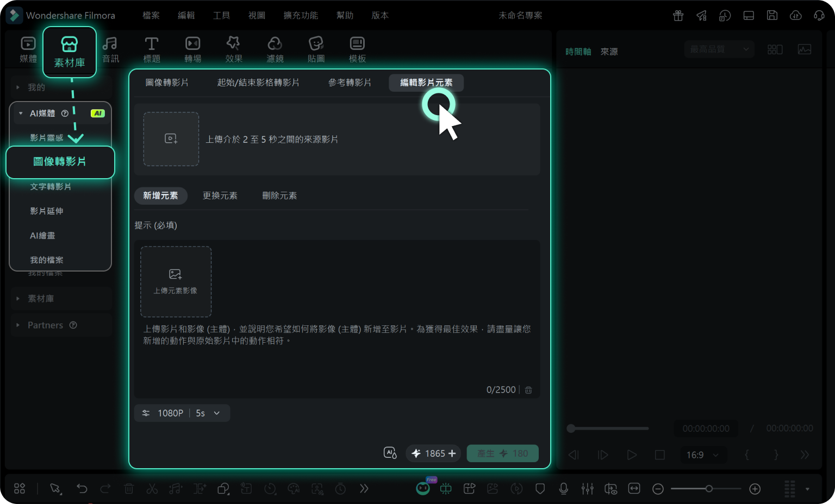This screenshot has height=504, width=835.
Task: Click the cloud upload icon
Action: pyautogui.click(x=796, y=15)
